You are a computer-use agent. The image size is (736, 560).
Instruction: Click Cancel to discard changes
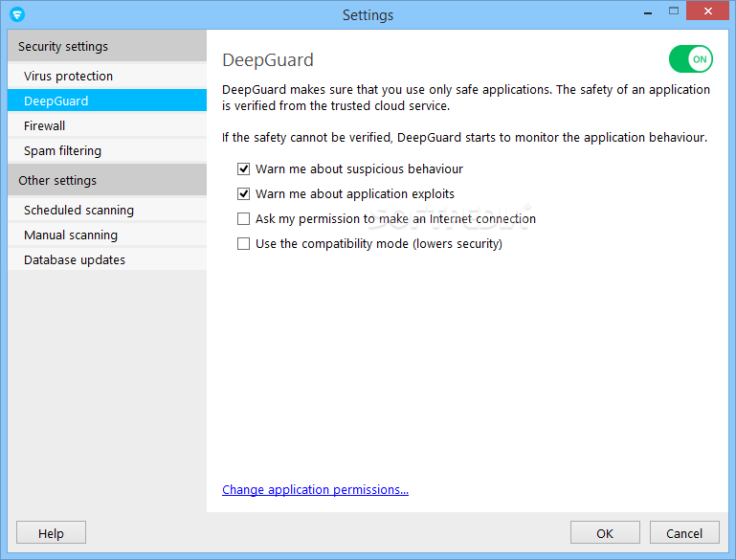(684, 533)
